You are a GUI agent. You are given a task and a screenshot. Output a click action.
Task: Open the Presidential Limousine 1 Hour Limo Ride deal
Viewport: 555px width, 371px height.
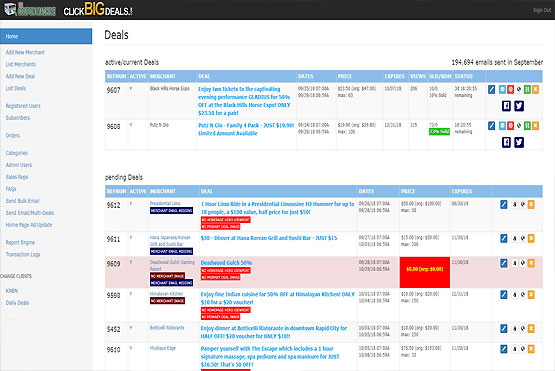278,208
